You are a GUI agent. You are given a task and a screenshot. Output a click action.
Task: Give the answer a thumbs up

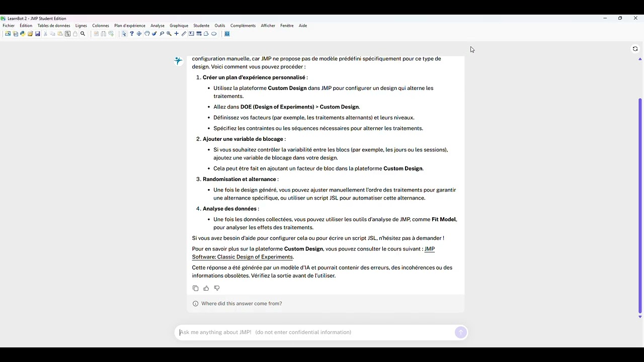[x=206, y=288]
